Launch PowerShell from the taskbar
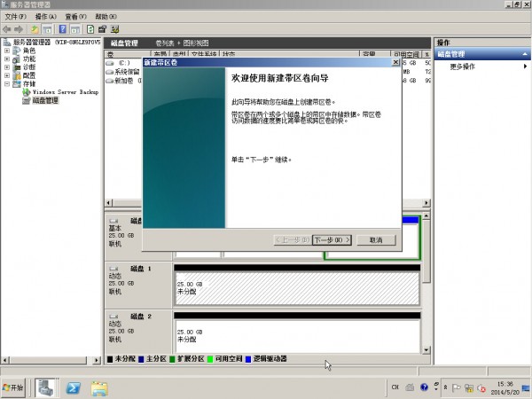Screen dimensions: 532x399 (x=74, y=387)
